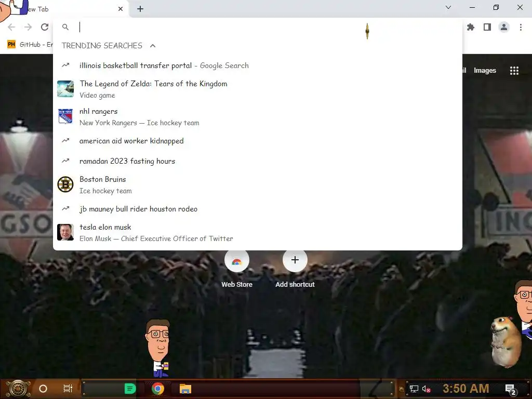Open the Extensions puzzle icon

pyautogui.click(x=471, y=27)
